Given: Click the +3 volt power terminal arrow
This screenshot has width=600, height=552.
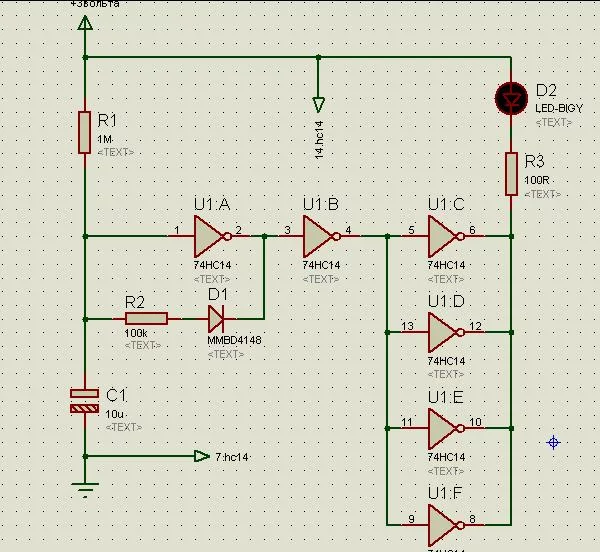Looking at the screenshot, I should (x=85, y=23).
